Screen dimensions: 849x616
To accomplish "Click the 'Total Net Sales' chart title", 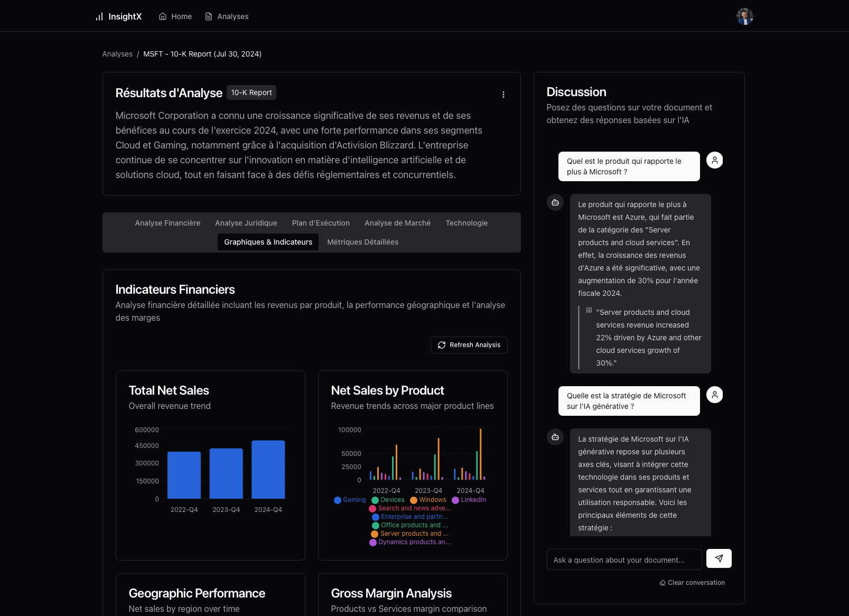I will point(169,390).
